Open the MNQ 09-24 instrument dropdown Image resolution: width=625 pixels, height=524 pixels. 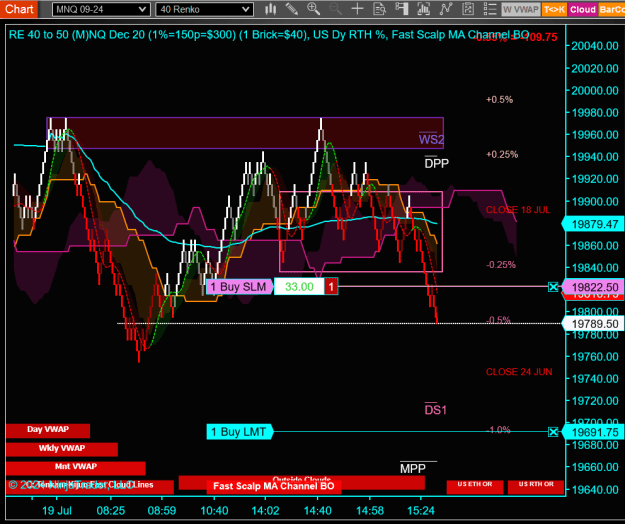[x=101, y=9]
